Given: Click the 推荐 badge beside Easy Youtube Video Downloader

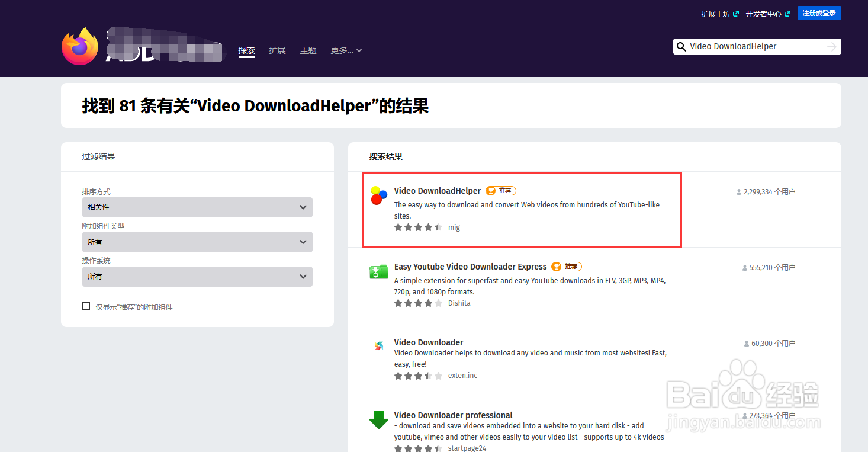Looking at the screenshot, I should 567,267.
